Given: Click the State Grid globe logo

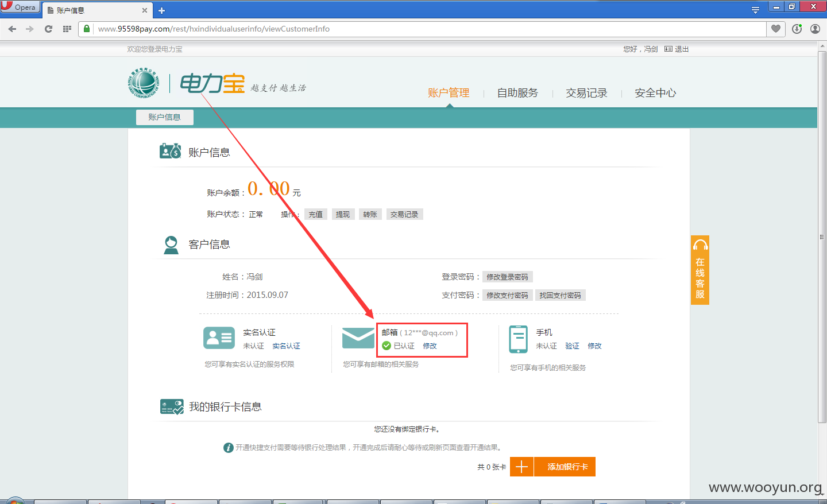Looking at the screenshot, I should [x=144, y=83].
